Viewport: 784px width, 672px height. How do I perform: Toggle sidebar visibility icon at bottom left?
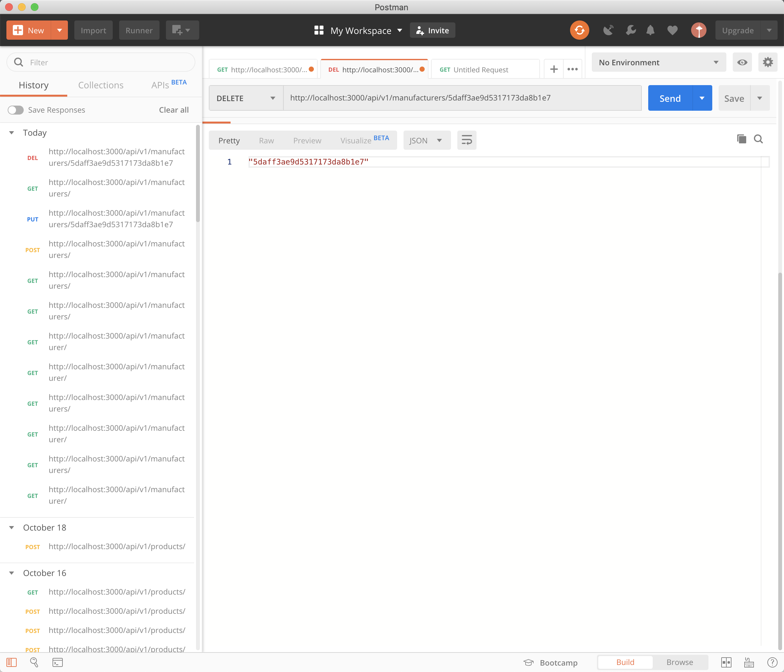pyautogui.click(x=11, y=662)
